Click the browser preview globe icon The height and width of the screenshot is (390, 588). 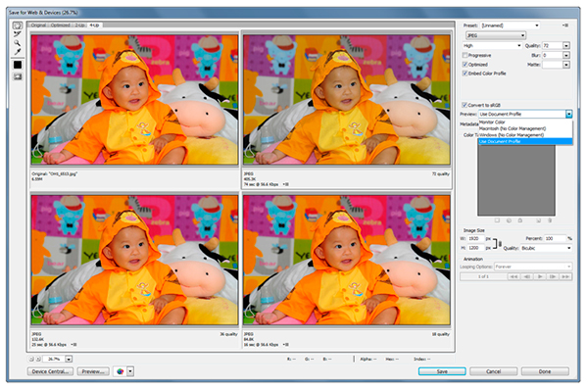[x=120, y=371]
